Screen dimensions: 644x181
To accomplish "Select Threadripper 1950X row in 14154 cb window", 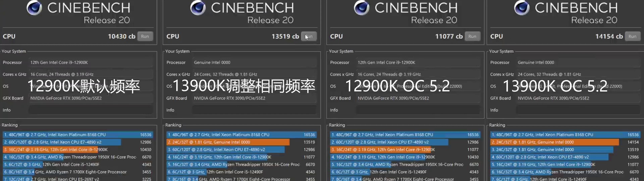I will [x=566, y=172].
